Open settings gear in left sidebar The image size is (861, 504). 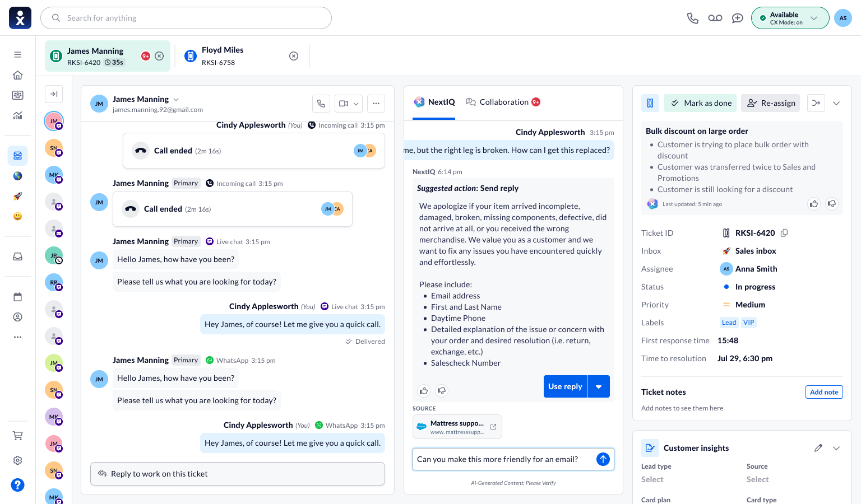click(18, 460)
